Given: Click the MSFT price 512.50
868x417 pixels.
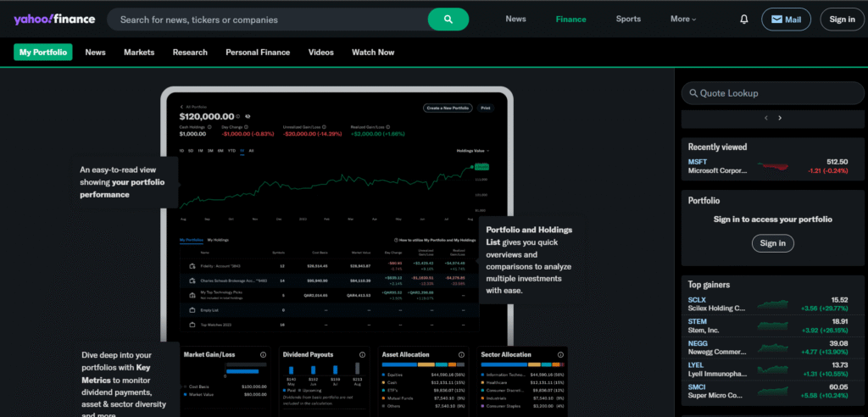Looking at the screenshot, I should [837, 162].
